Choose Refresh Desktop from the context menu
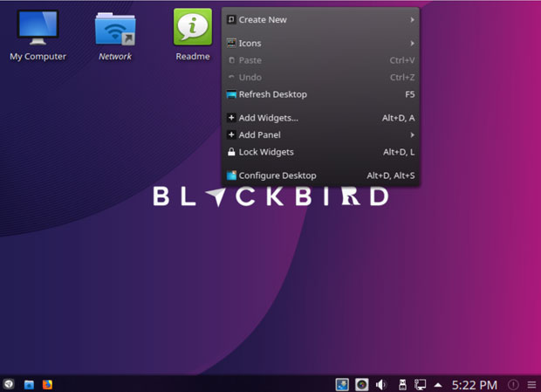The width and height of the screenshot is (541, 392). 320,94
